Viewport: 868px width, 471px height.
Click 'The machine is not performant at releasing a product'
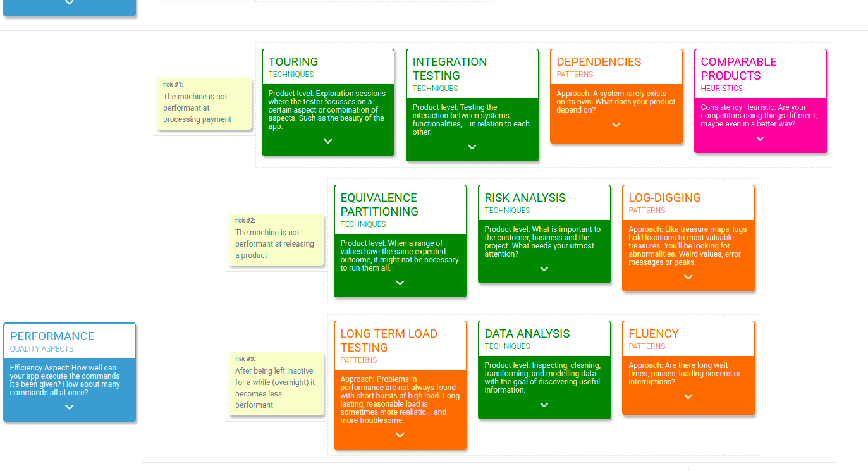point(274,244)
